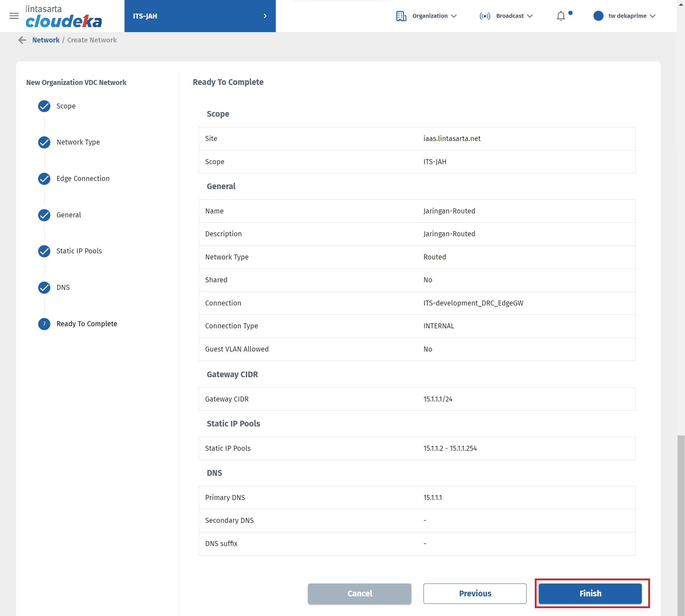Open the hamburger menu icon
This screenshot has height=616, width=685.
[14, 16]
